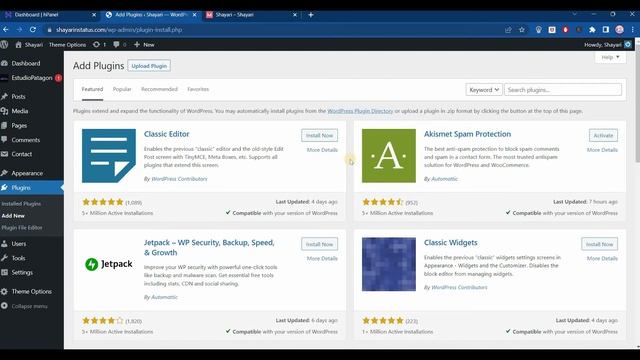This screenshot has width=640, height=360.
Task: Click the Akismet plugin icon
Action: pos(389,156)
